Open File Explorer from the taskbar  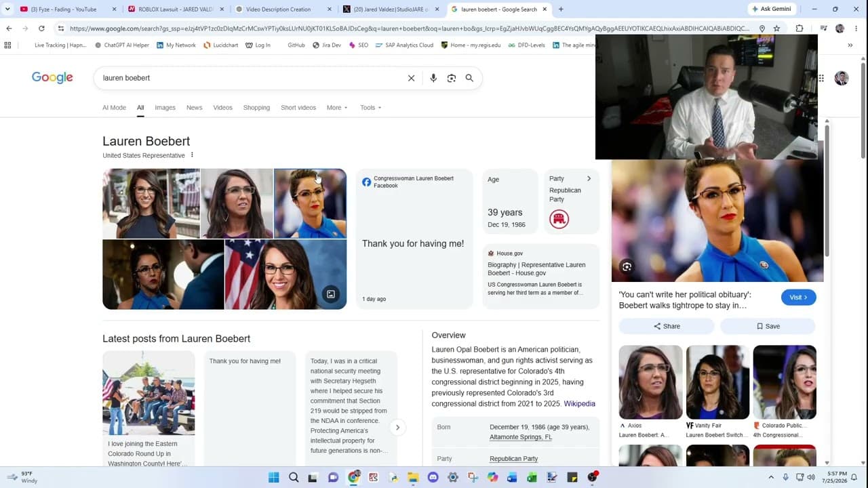pyautogui.click(x=413, y=477)
